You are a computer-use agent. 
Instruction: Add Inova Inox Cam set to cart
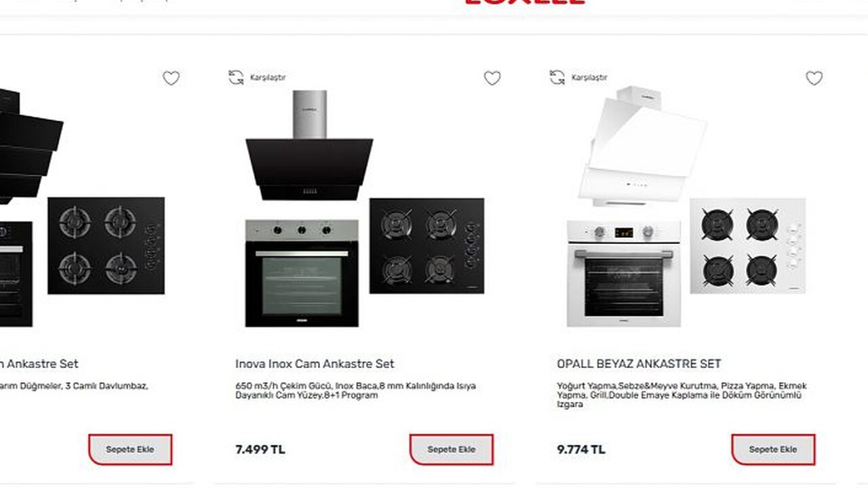(x=452, y=449)
